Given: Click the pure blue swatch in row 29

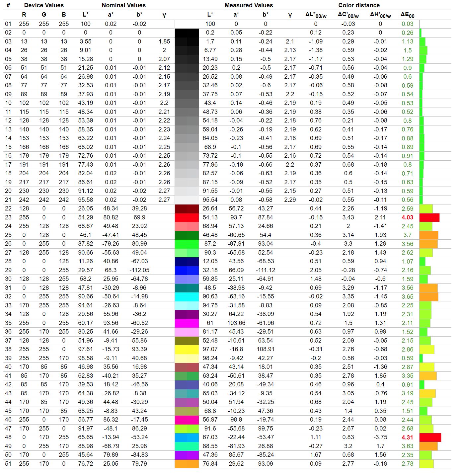Looking at the screenshot, I should pyautogui.click(x=187, y=270).
